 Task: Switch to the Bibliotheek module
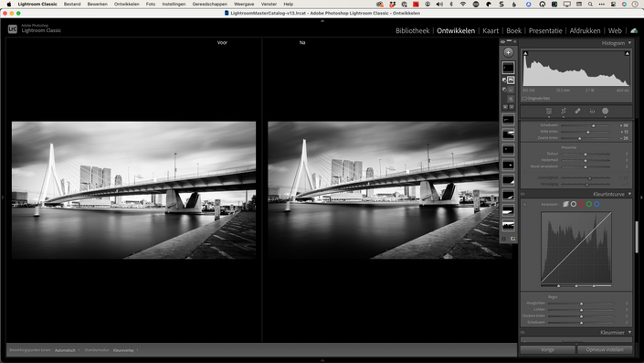pyautogui.click(x=412, y=31)
